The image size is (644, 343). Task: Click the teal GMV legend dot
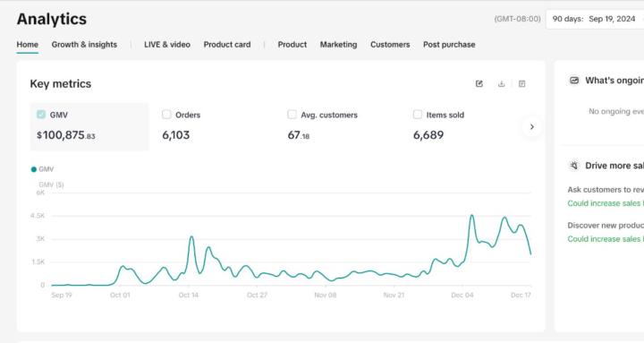[x=34, y=169]
